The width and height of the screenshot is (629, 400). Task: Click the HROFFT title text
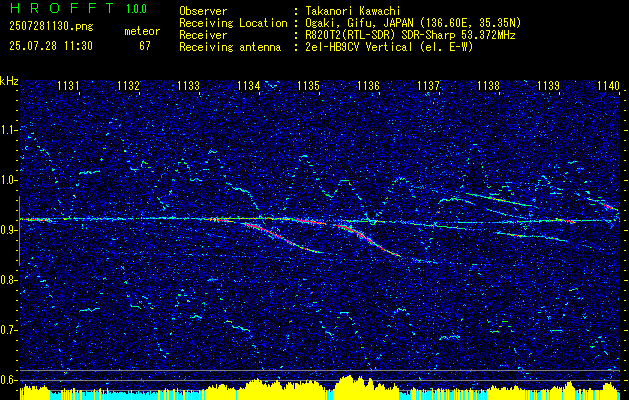coord(62,8)
